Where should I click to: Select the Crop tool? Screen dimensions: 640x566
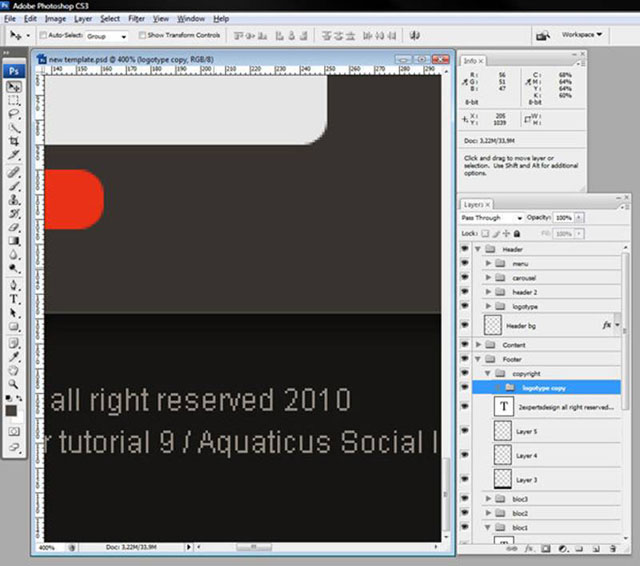pos(14,141)
